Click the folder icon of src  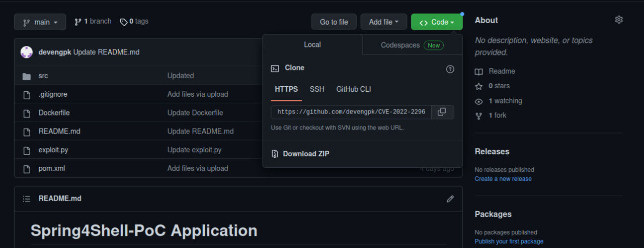pyautogui.click(x=27, y=76)
